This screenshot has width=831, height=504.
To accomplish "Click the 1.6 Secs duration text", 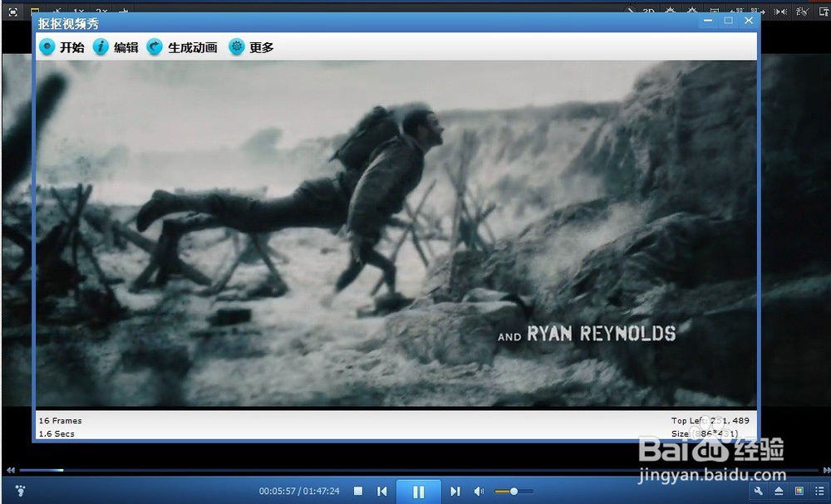I will click(57, 433).
